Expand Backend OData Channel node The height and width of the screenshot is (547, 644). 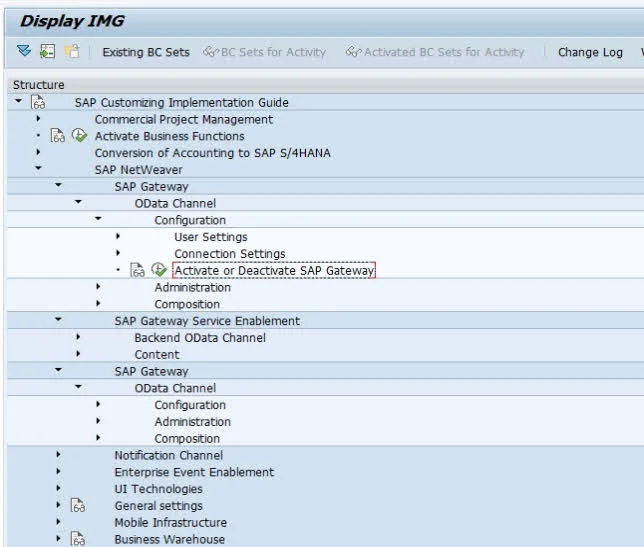[x=78, y=337]
